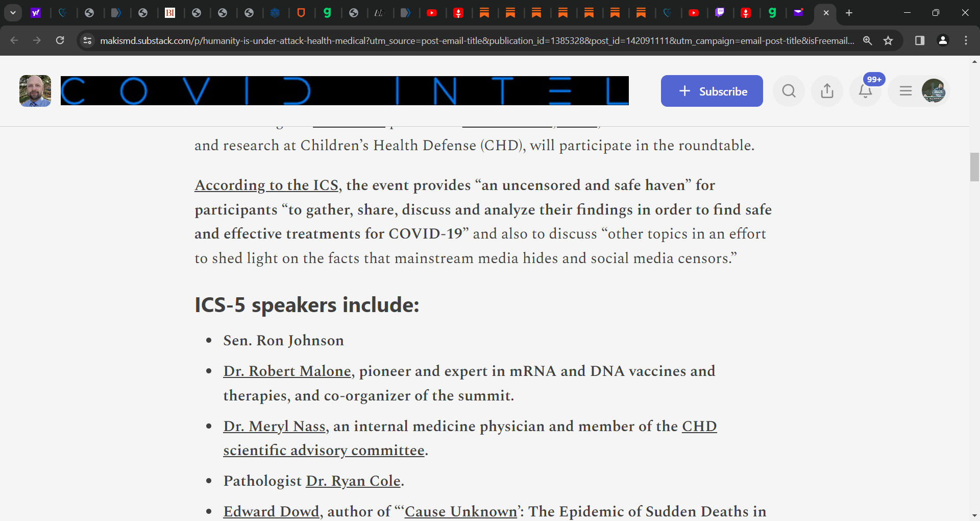This screenshot has width=980, height=521.
Task: Close the active browser tab
Action: 826,13
